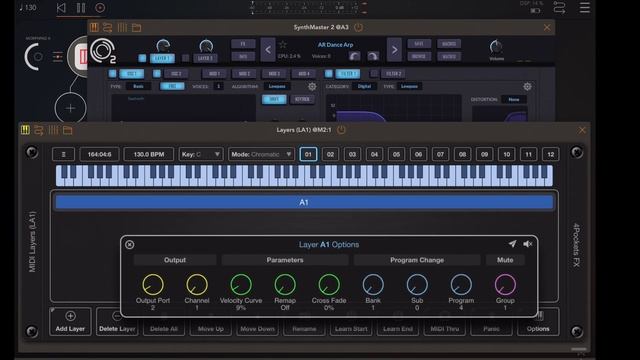Favorite the AR Dance Arp preset star

click(x=282, y=44)
